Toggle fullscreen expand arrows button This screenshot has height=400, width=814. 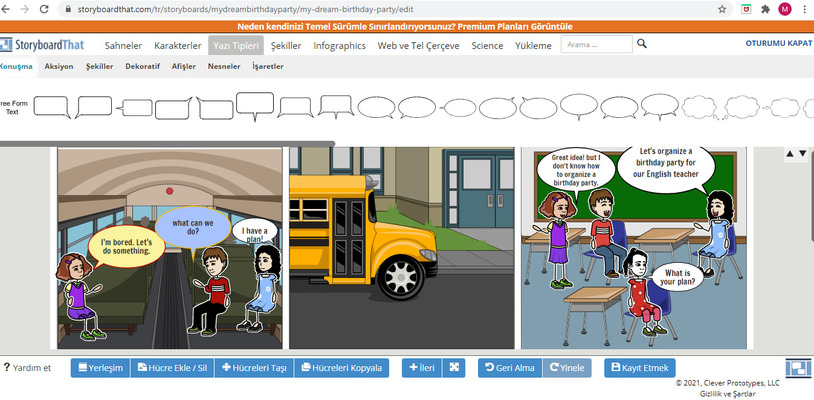(x=454, y=368)
